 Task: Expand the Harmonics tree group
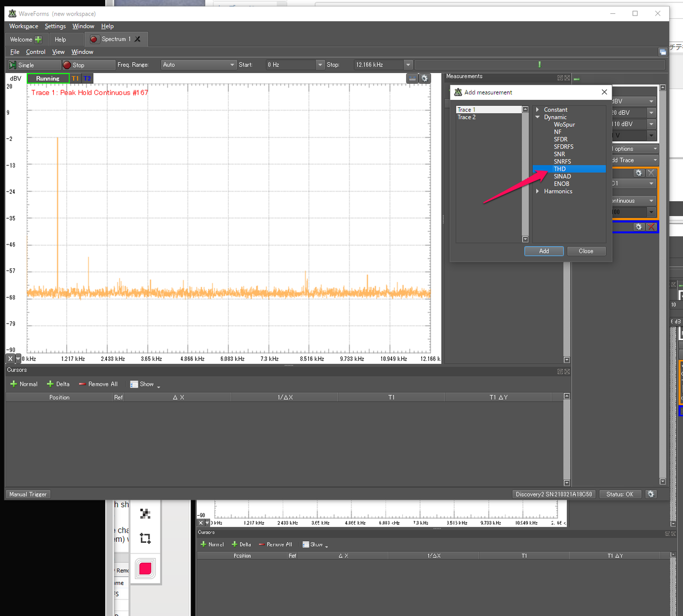[x=537, y=191]
